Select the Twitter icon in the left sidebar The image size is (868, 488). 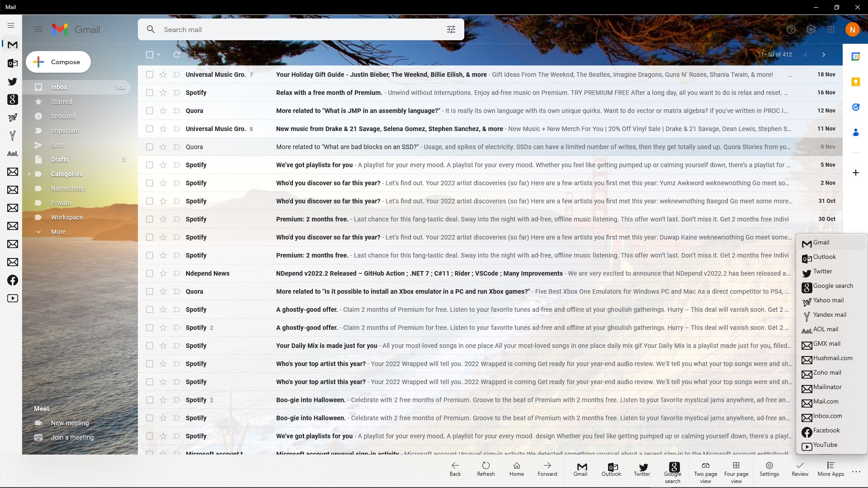click(12, 82)
